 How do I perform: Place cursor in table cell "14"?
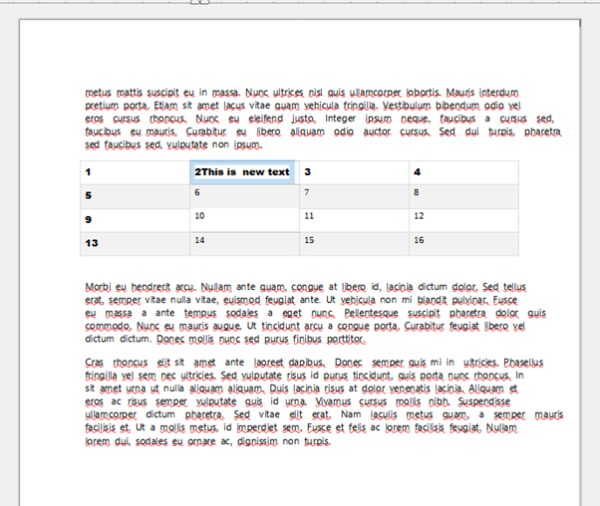[245, 244]
